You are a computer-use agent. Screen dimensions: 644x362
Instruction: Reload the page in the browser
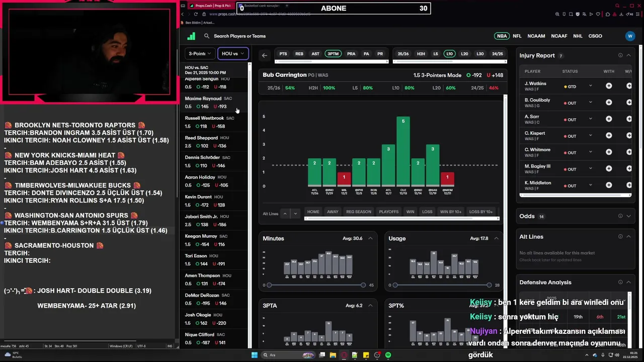pos(196,14)
